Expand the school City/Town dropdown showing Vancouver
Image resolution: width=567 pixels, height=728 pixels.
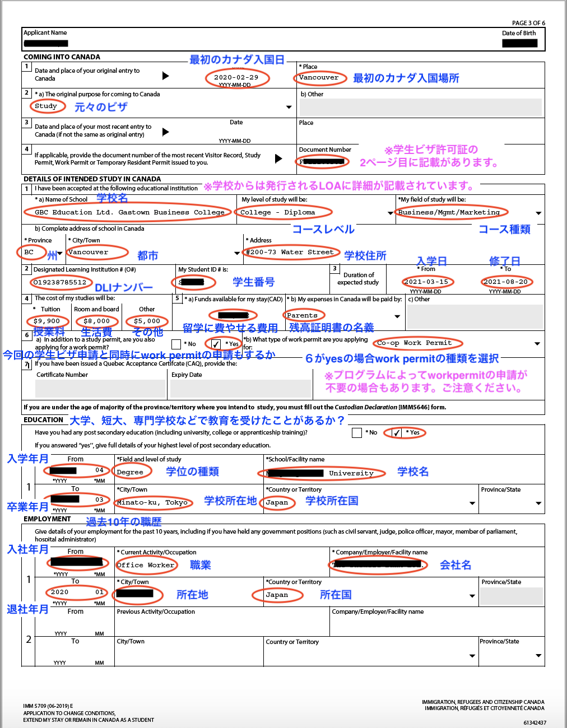(237, 253)
